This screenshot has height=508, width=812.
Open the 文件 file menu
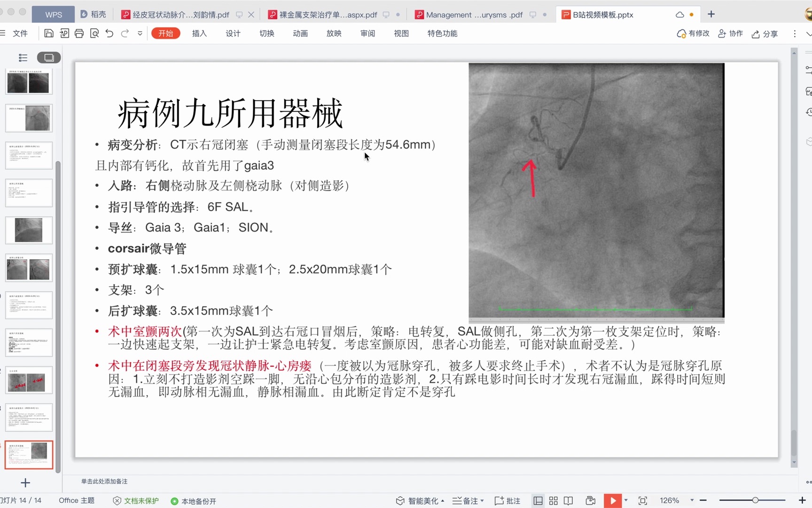tap(20, 33)
